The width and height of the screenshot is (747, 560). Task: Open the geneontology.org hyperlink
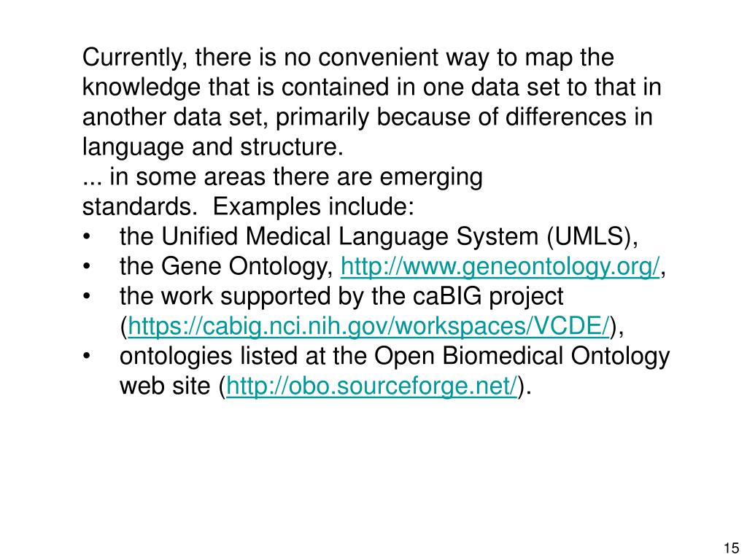(500, 267)
